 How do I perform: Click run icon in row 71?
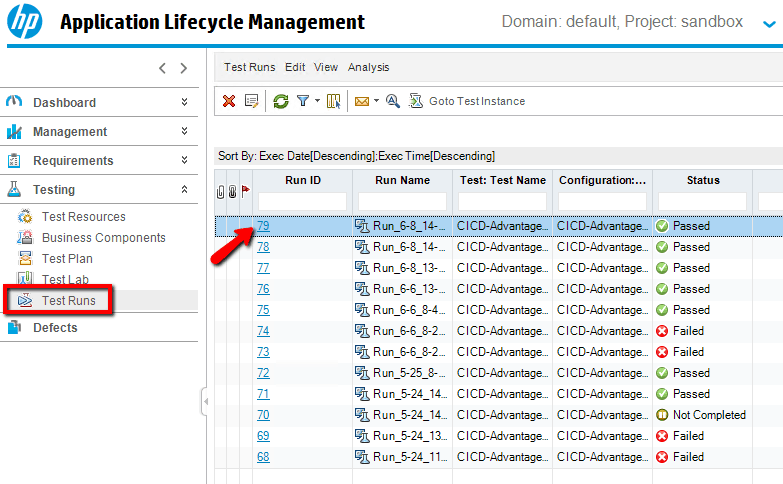point(362,394)
